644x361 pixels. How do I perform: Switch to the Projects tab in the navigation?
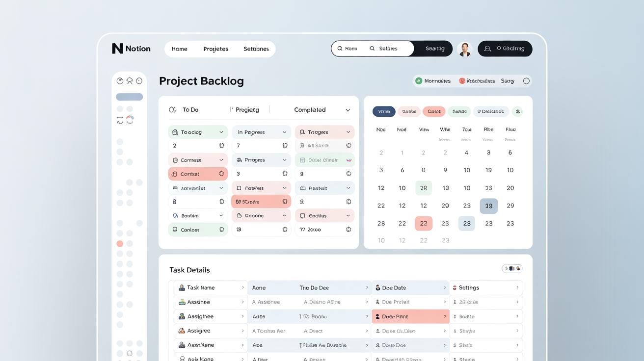[216, 49]
